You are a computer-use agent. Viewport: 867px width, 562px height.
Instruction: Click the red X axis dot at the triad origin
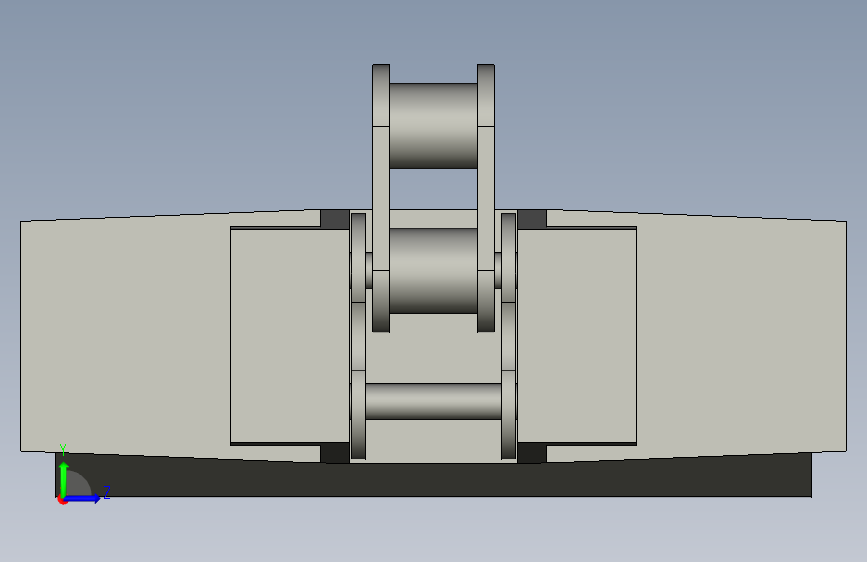[62, 501]
